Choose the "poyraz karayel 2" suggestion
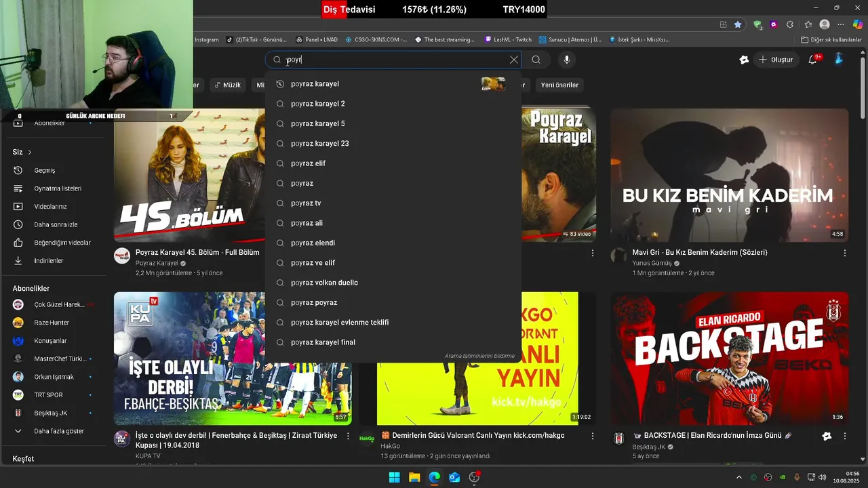This screenshot has width=868, height=488. (393, 104)
